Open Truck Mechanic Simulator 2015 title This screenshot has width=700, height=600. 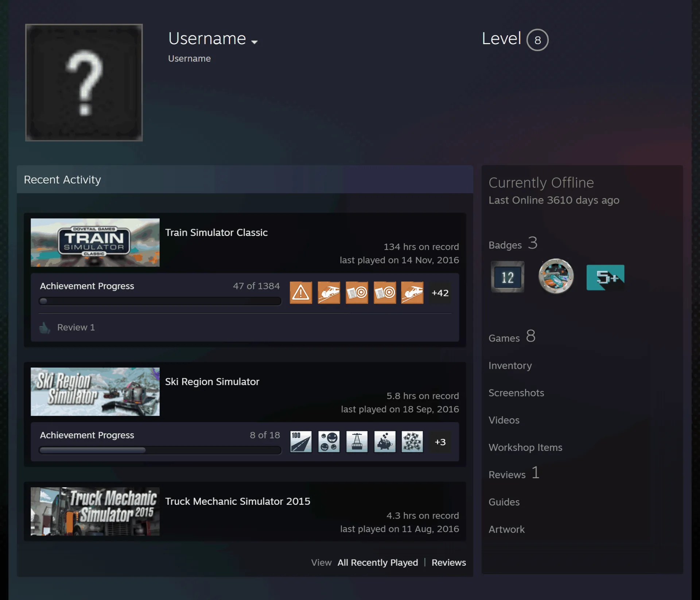238,501
